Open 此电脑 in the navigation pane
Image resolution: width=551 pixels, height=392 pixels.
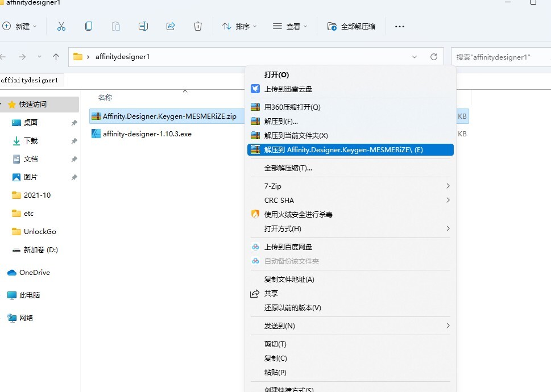pos(29,295)
